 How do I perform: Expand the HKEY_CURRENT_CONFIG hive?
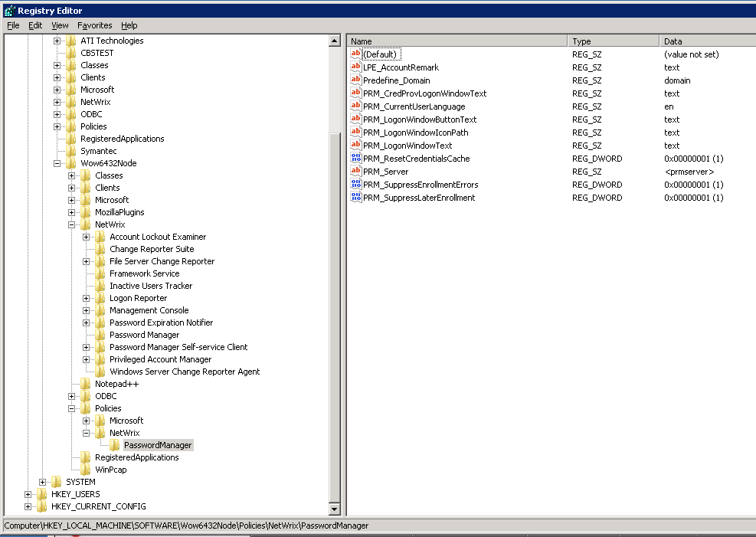pos(28,506)
